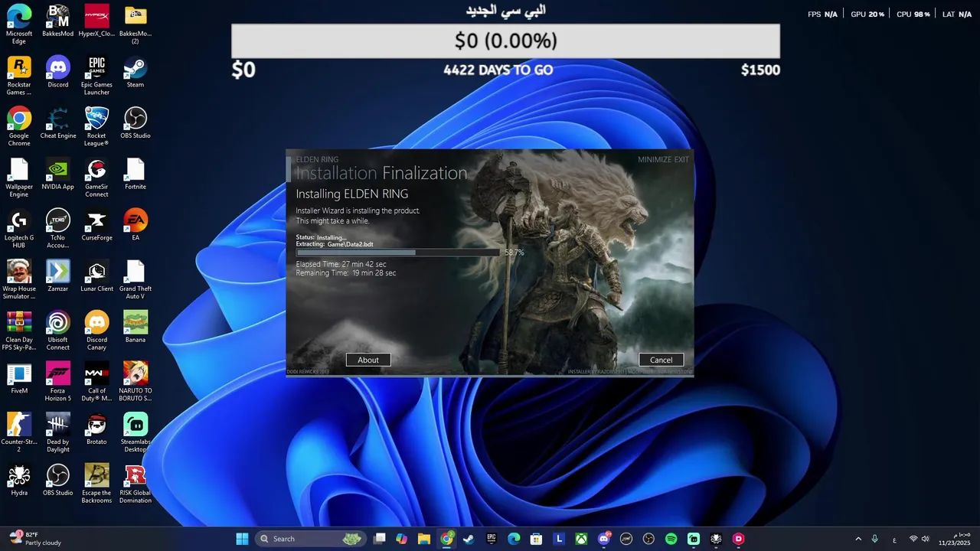Open Xbox app from the taskbar

pyautogui.click(x=581, y=539)
